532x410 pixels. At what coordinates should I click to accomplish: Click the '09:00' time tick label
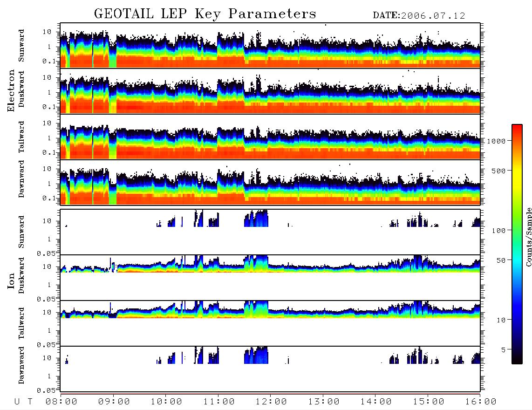[114, 402]
